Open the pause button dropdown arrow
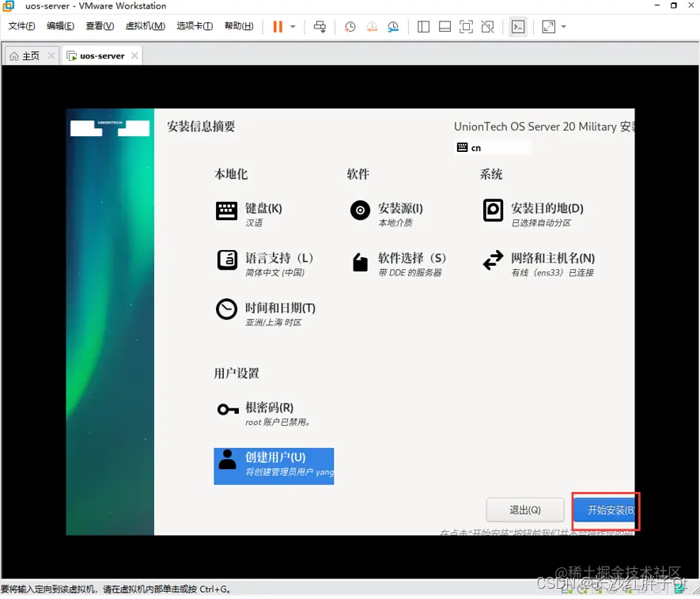The height and width of the screenshot is (599, 700). [293, 26]
